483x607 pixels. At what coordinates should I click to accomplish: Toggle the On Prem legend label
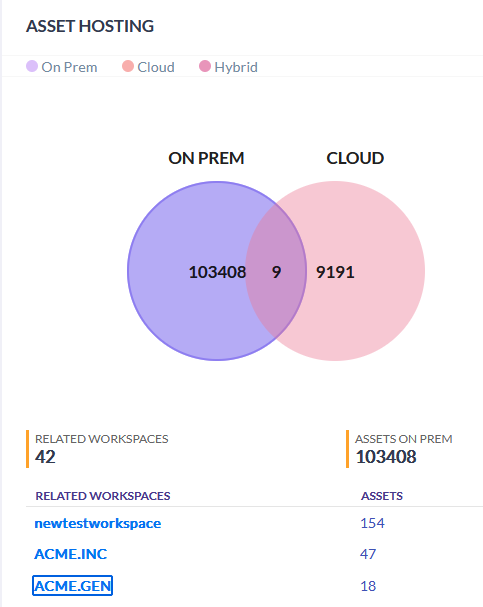[x=69, y=67]
